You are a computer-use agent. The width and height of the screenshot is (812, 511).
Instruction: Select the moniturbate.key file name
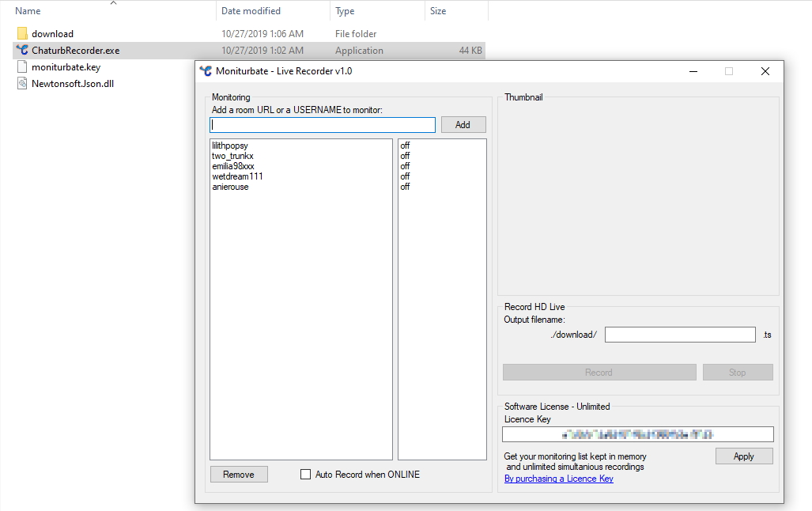tap(66, 67)
